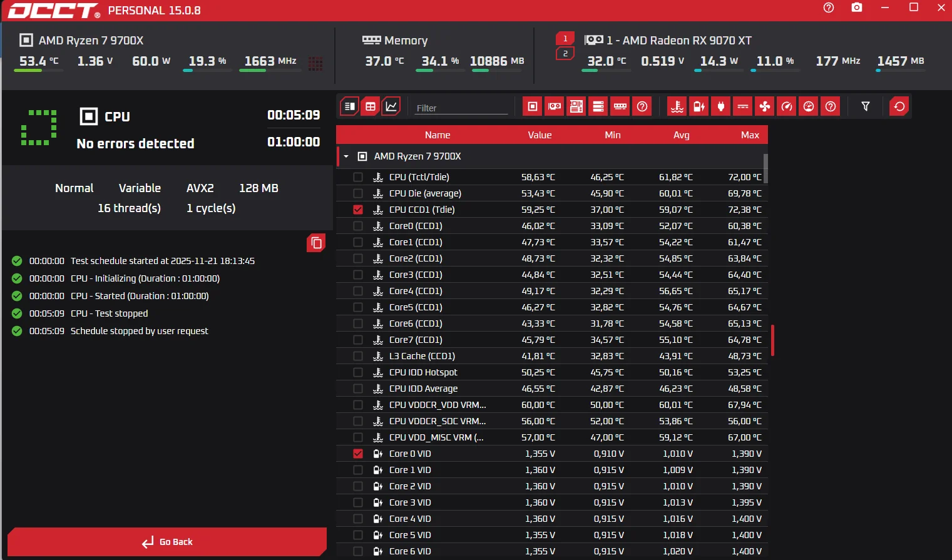Screen dimensions: 952x560
Task: Toggle the GPU hardware filter icon
Action: tap(555, 106)
